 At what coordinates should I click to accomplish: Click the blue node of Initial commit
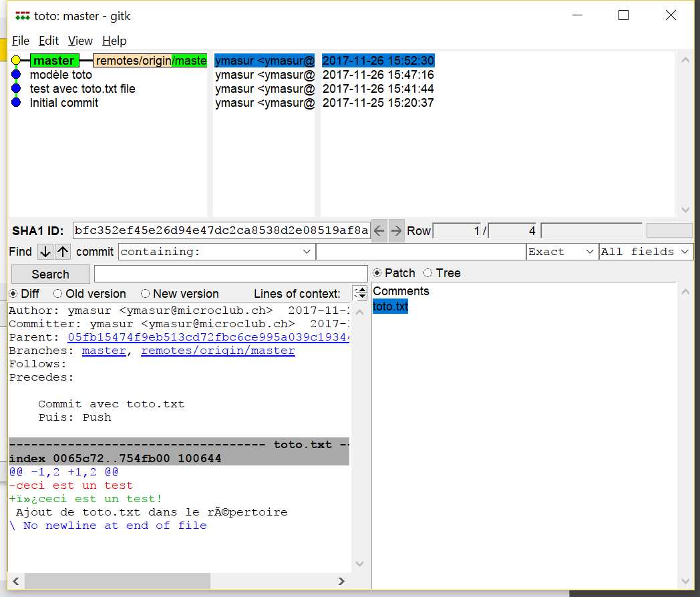coord(16,103)
